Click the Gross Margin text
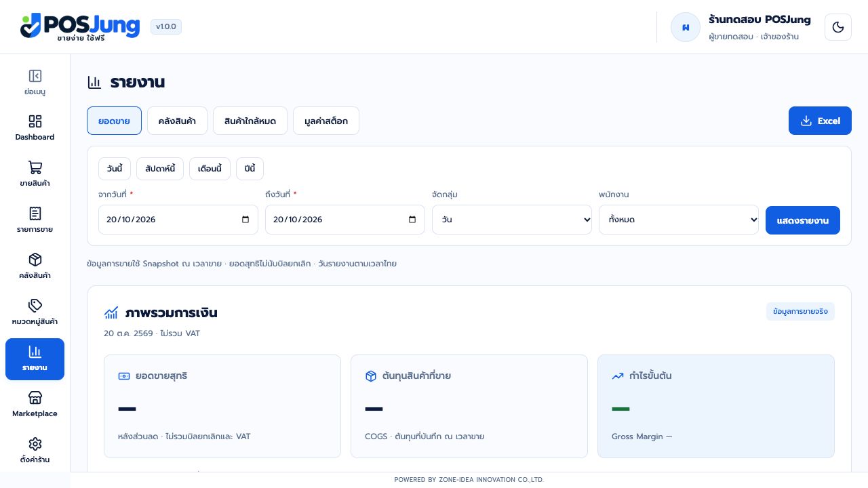 642,436
